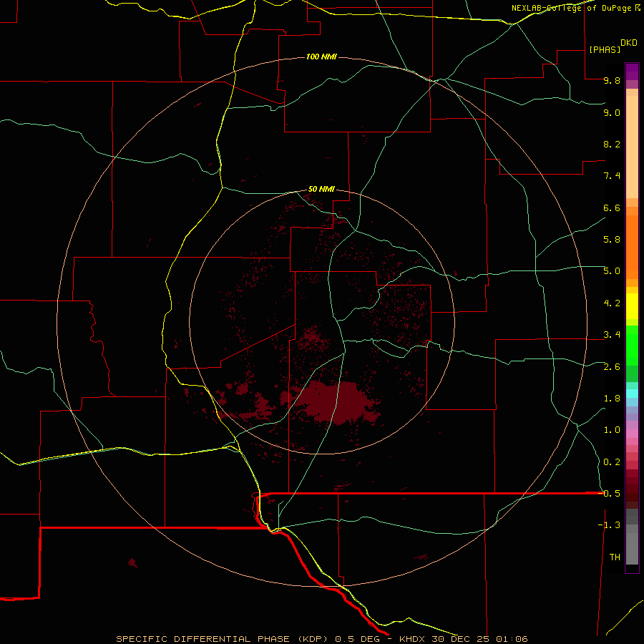Click the DKD unit label above legend
Viewport: 644px width, 644px height.
coord(629,43)
